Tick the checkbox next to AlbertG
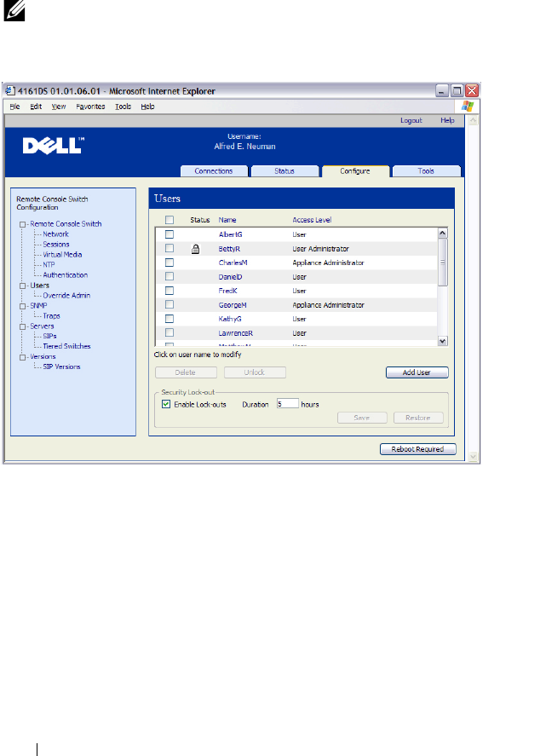546x756 pixels. pos(170,234)
